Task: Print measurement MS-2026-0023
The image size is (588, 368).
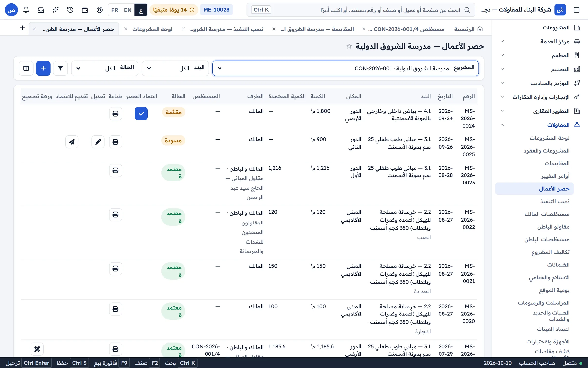Action: (x=115, y=171)
